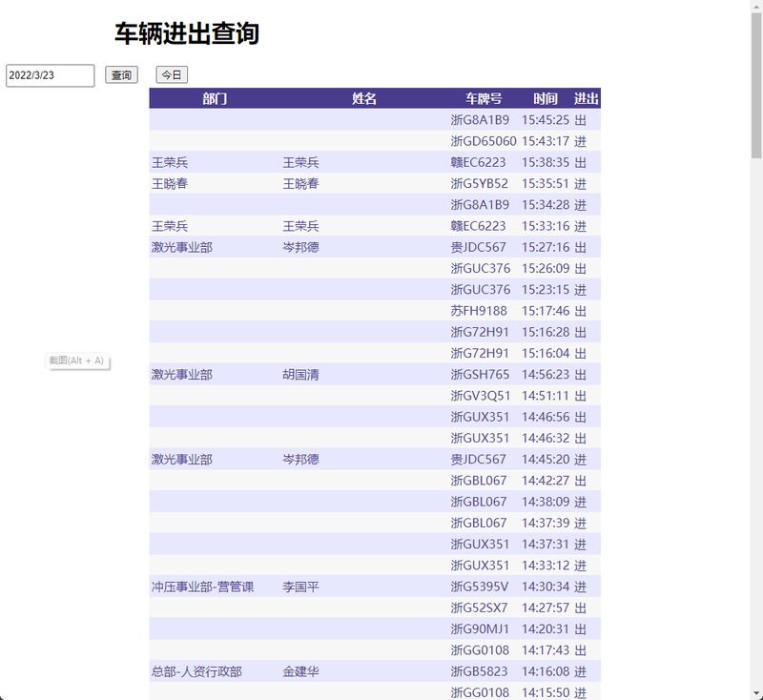Click plate 浙G5YB52
Screen dimensions: 763x700
click(480, 183)
